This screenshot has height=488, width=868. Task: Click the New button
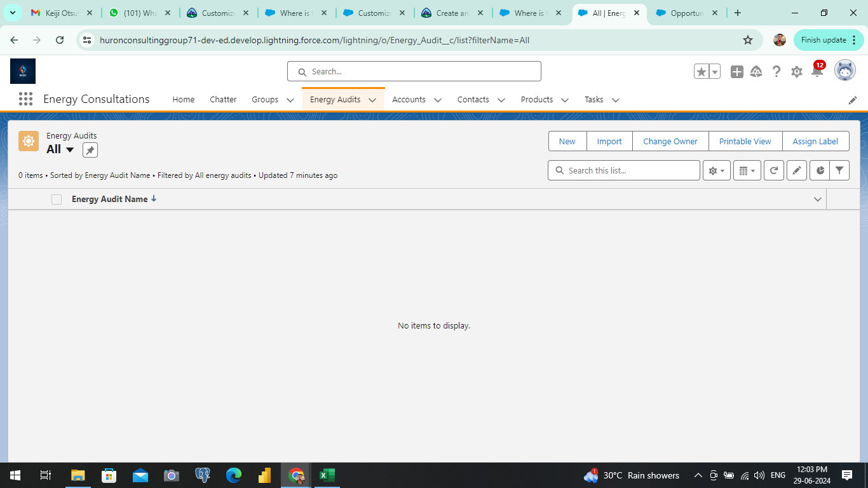coord(567,142)
